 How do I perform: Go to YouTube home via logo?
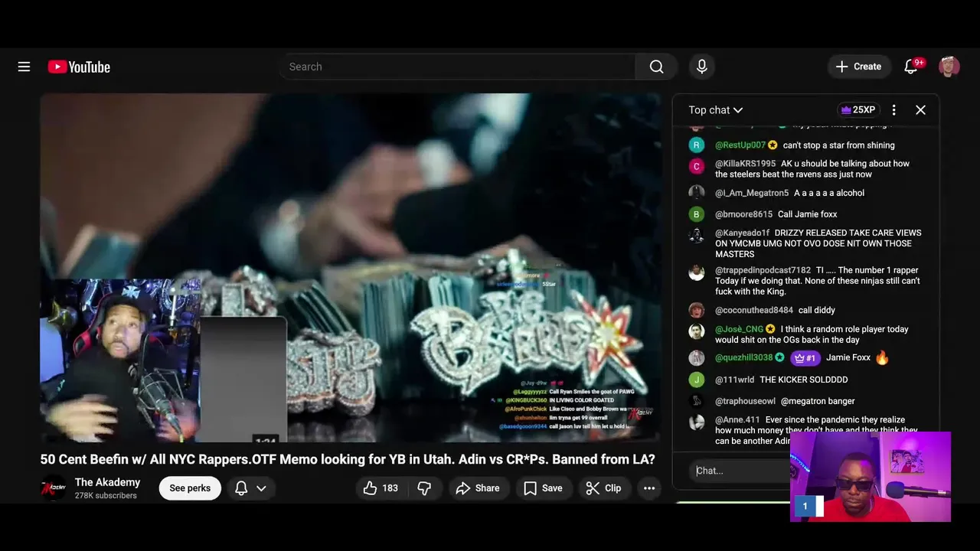pos(79,67)
